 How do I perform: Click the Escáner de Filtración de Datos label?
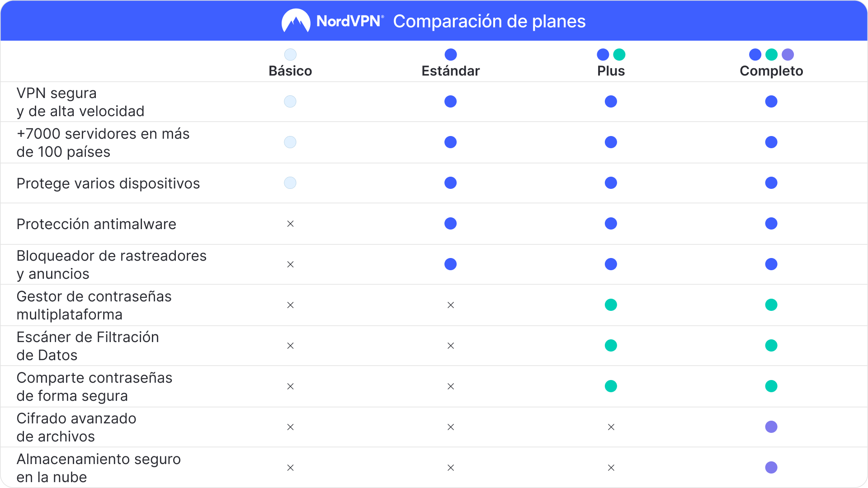point(88,346)
